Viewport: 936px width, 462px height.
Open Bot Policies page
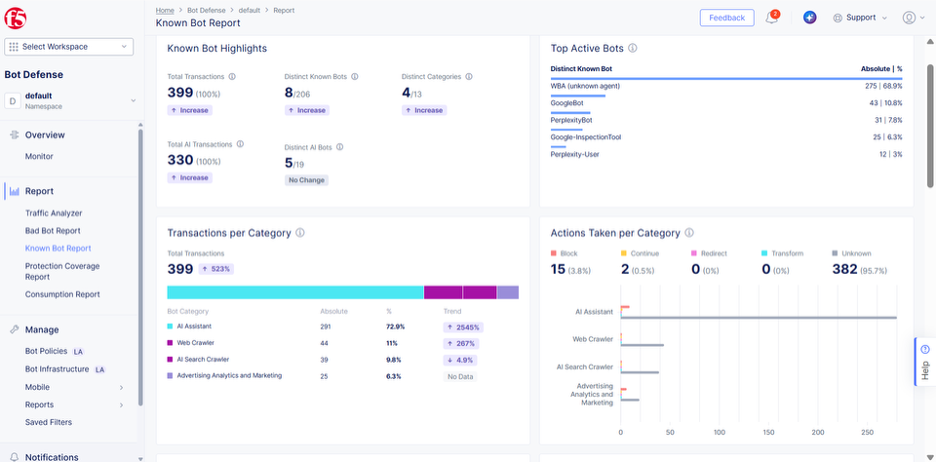point(46,351)
